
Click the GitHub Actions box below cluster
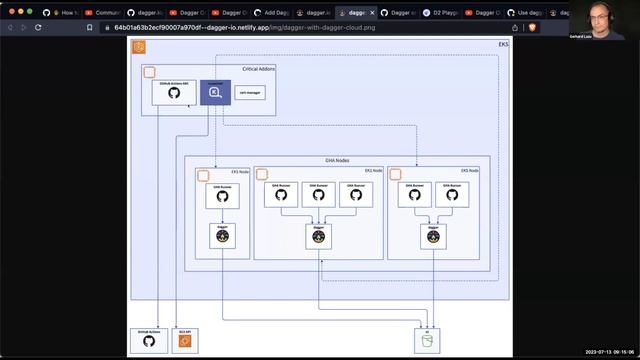pyautogui.click(x=149, y=341)
